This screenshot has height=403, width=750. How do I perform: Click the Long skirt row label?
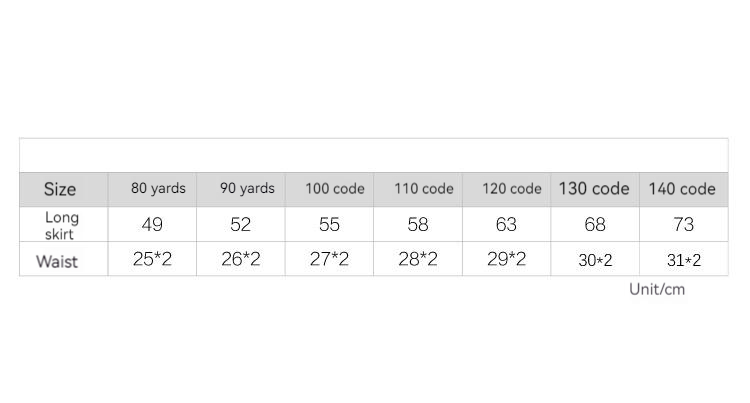[61, 225]
